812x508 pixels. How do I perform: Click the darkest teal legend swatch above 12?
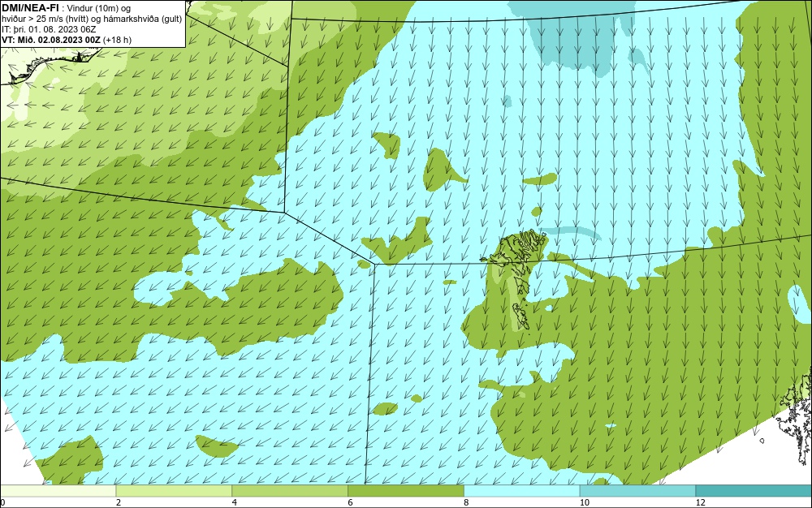click(754, 491)
